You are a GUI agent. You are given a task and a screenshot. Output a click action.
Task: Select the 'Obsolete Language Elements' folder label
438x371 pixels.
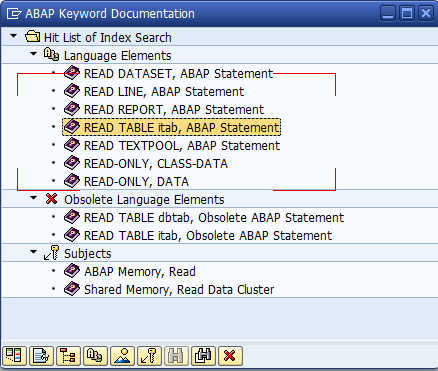coord(144,200)
